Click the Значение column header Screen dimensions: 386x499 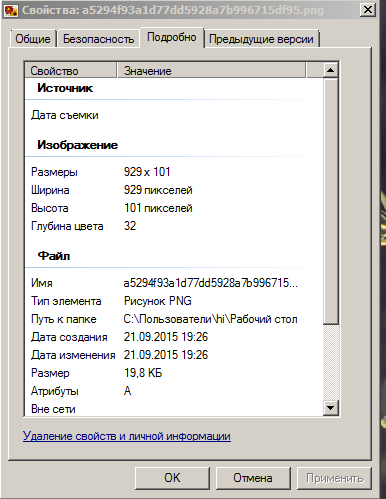[211, 71]
